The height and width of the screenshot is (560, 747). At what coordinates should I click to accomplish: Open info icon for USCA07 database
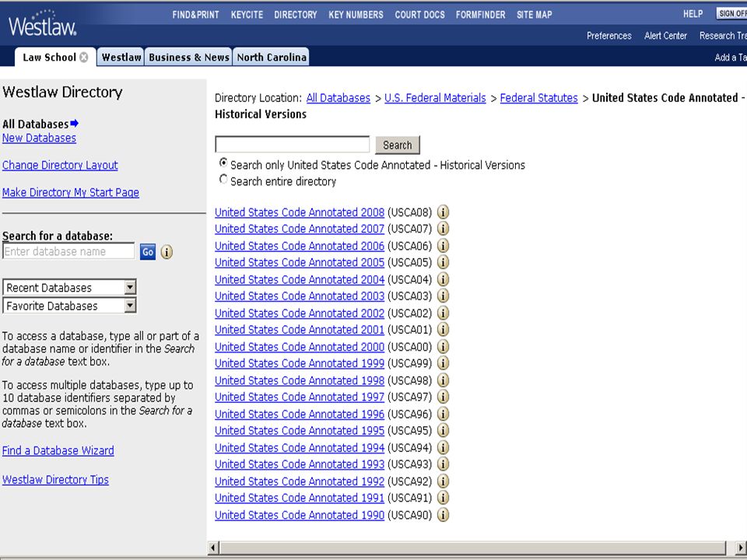(443, 229)
